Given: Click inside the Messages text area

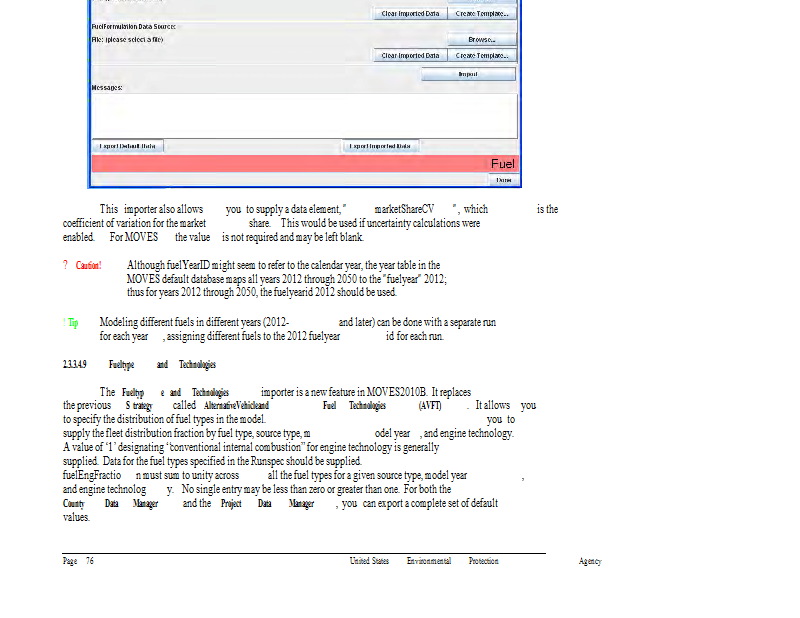Looking at the screenshot, I should click(x=305, y=114).
